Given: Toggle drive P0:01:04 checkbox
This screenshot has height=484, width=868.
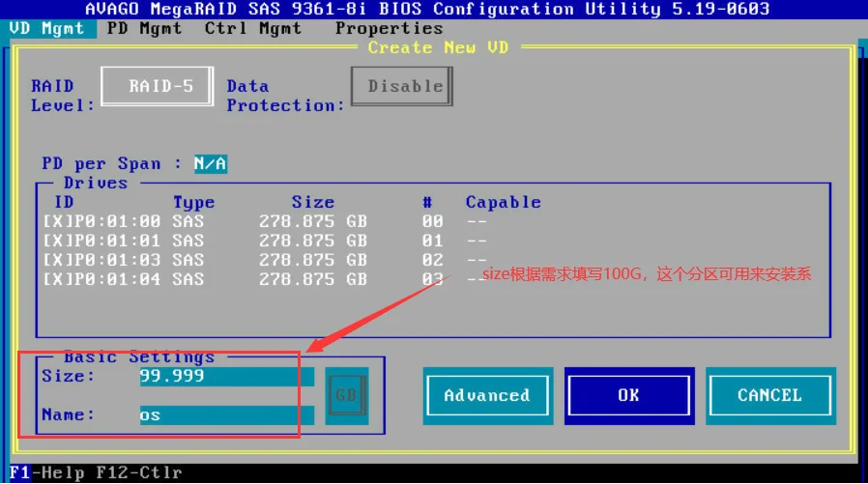Looking at the screenshot, I should (x=56, y=279).
